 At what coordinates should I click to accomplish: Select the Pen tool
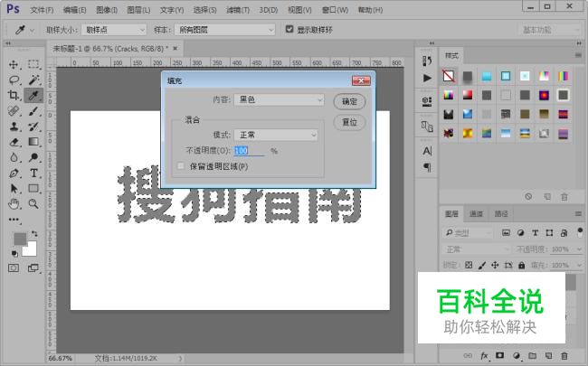[14, 174]
